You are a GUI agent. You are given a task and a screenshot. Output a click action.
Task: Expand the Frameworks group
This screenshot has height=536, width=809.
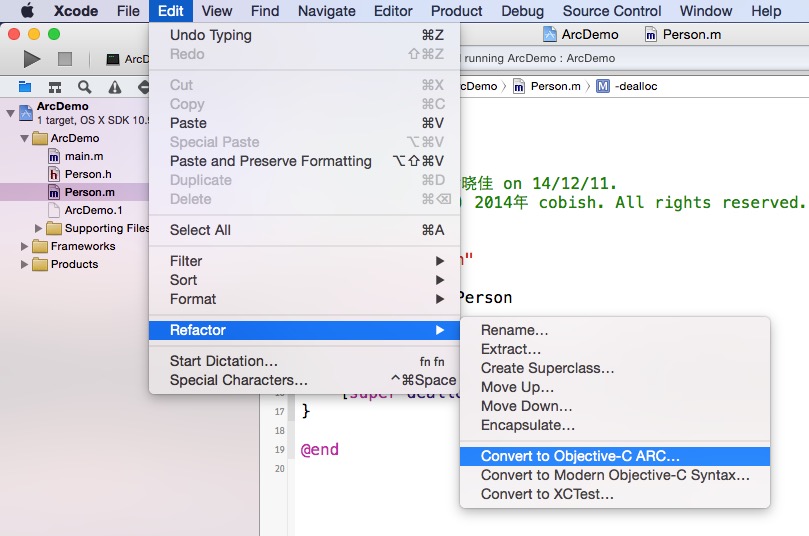point(24,246)
